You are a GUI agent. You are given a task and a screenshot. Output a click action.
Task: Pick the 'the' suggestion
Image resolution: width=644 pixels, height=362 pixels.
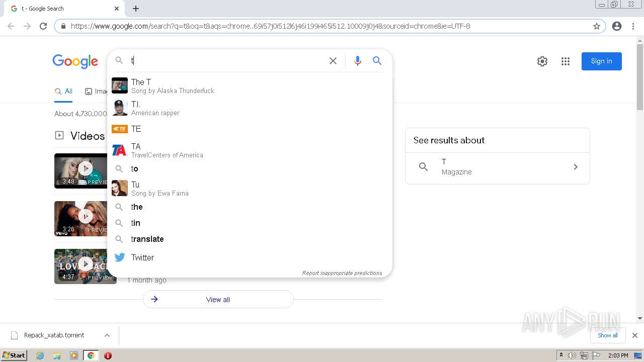[250, 207]
